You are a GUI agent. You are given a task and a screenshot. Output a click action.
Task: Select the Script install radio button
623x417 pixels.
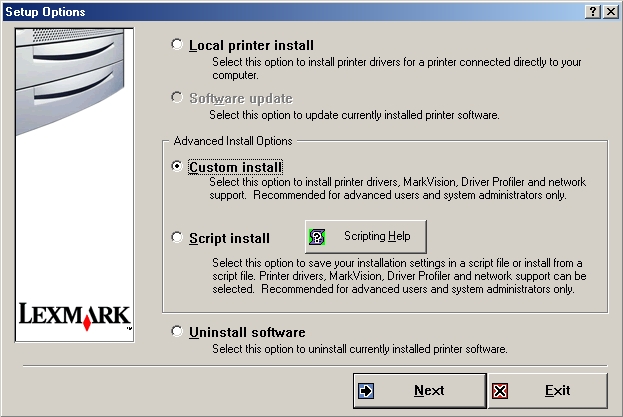[x=178, y=238]
